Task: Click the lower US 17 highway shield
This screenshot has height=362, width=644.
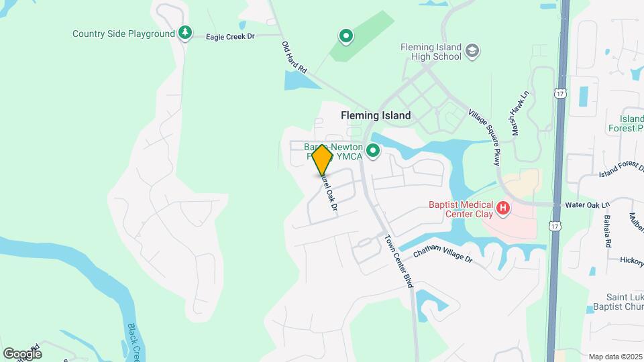Action: pos(555,226)
